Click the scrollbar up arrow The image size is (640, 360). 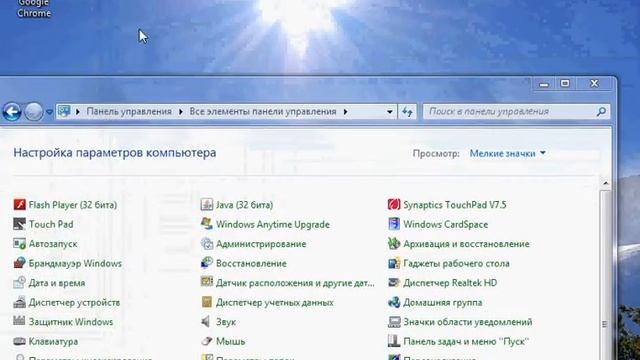[x=605, y=183]
